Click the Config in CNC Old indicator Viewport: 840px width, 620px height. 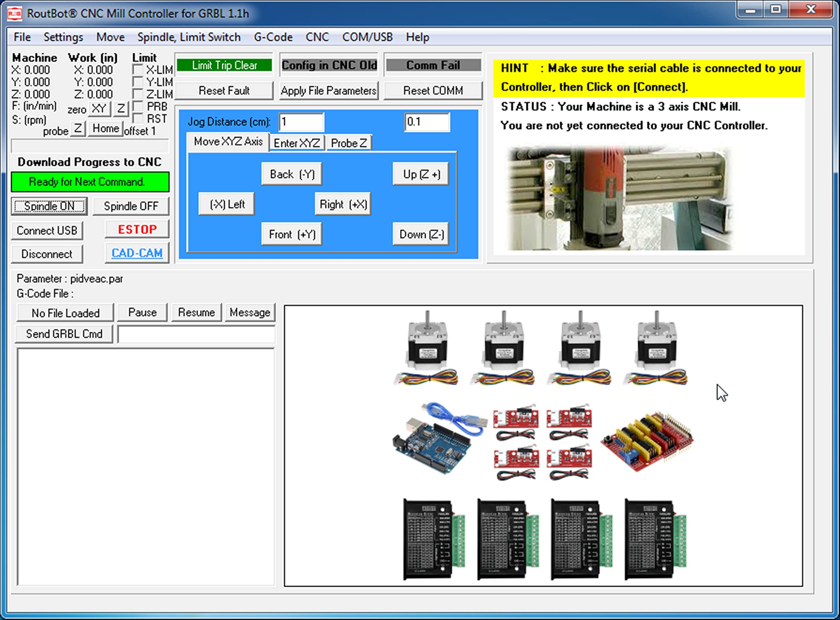click(x=329, y=65)
